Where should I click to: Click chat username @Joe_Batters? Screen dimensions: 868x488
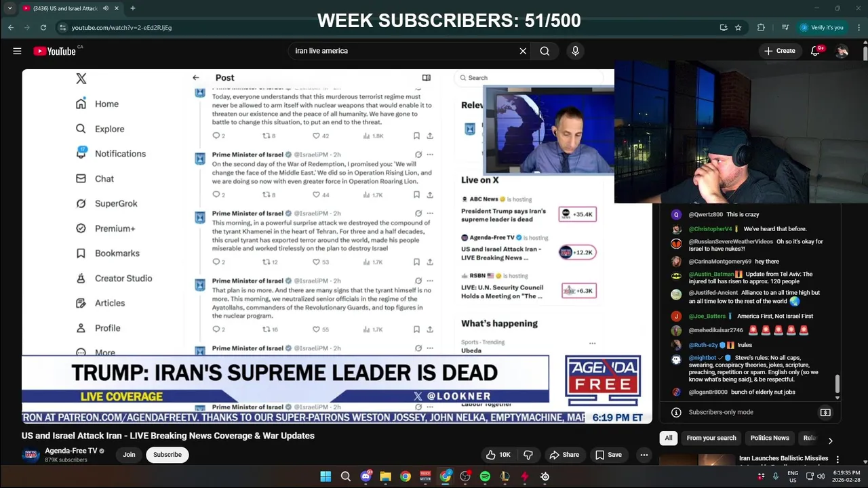[707, 317]
